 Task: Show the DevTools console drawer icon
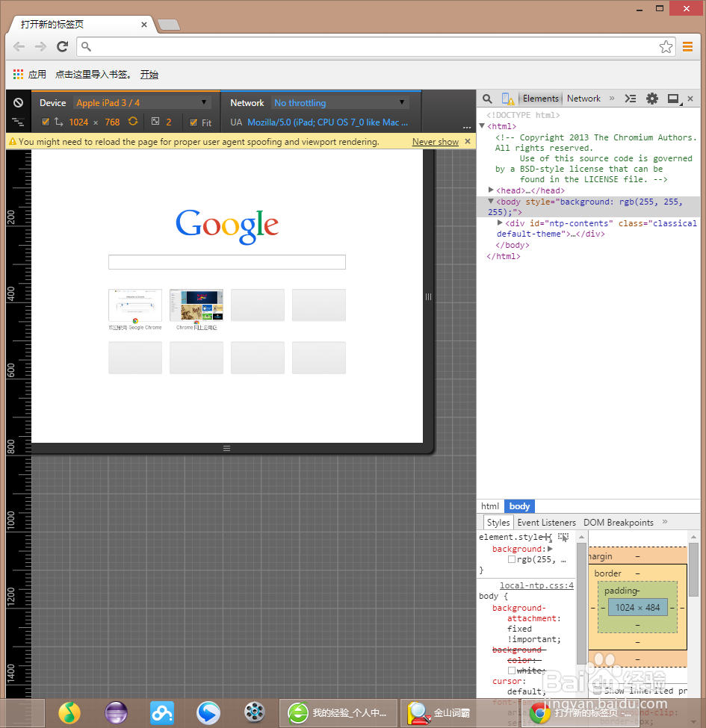click(631, 99)
